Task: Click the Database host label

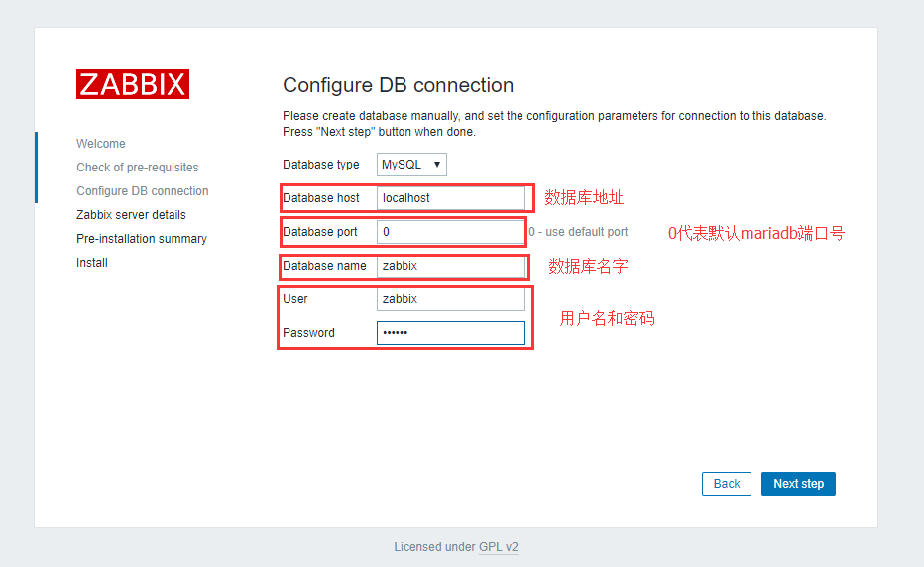Action: click(321, 198)
